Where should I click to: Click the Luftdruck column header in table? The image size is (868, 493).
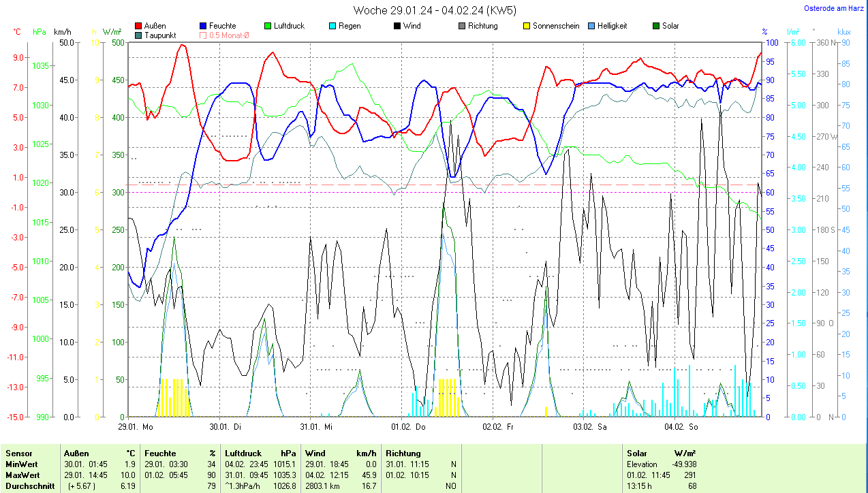tap(243, 454)
